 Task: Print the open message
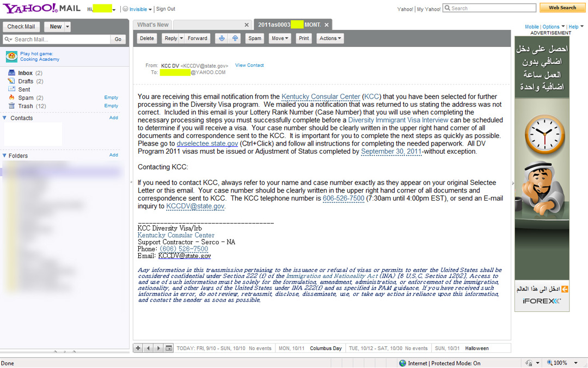[304, 38]
